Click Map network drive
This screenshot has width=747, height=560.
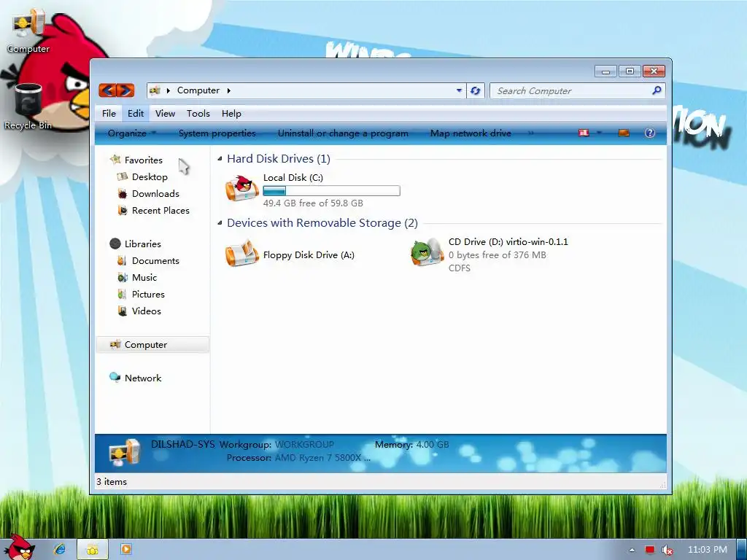coord(471,133)
